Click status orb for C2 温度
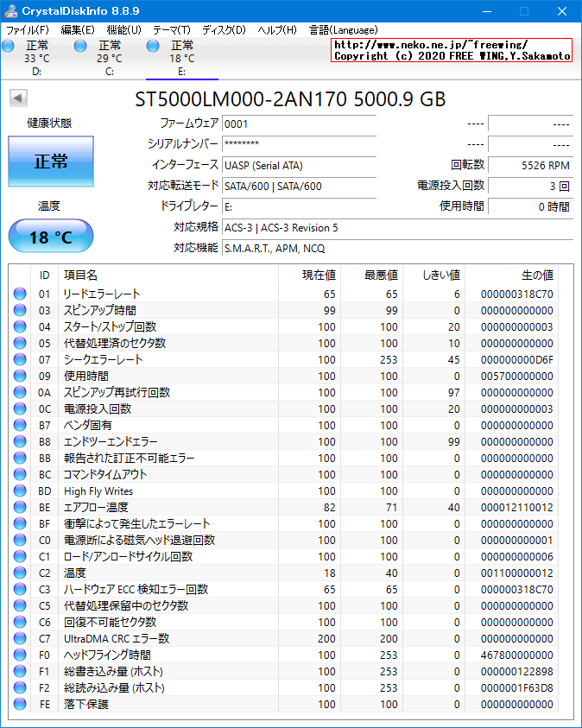Viewport: 582px width, 728px height. click(x=20, y=573)
